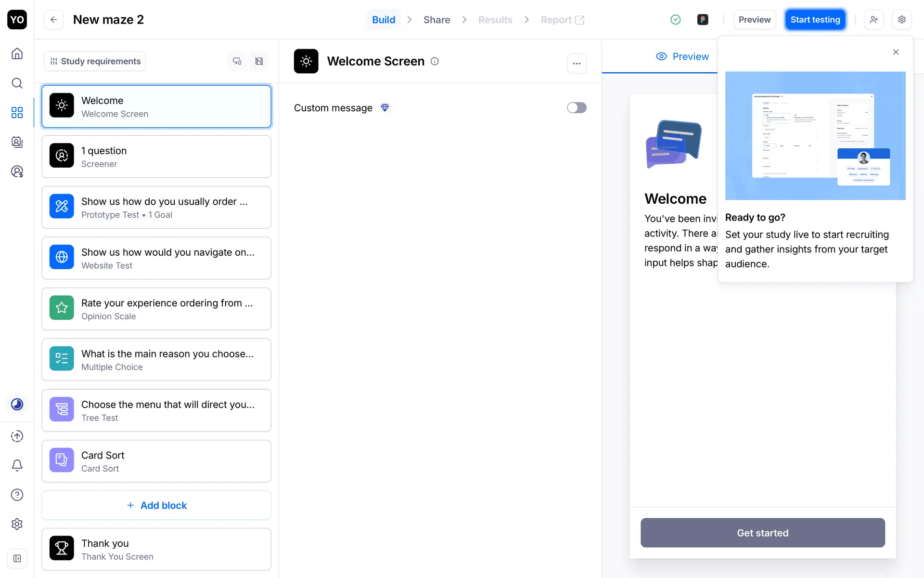Open notifications bell icon
Image resolution: width=924 pixels, height=578 pixels.
point(17,465)
